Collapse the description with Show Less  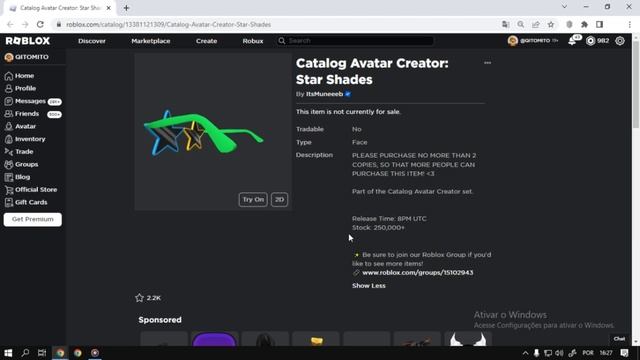tap(369, 286)
